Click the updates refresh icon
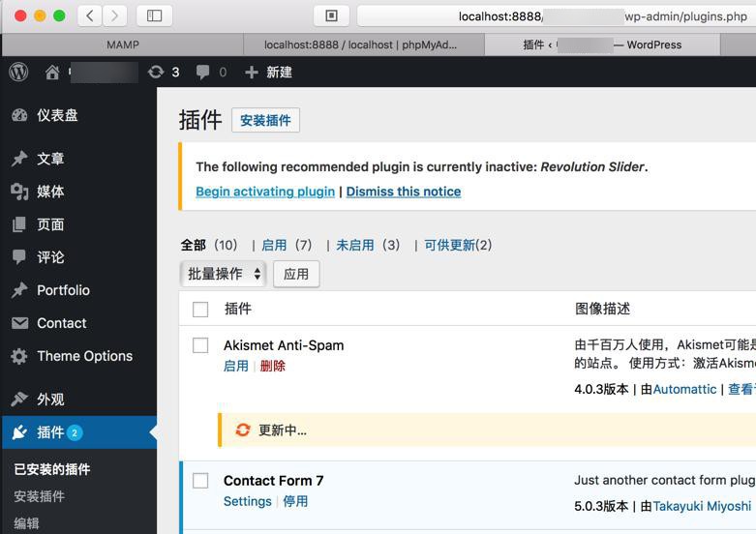This screenshot has height=534, width=756. [x=156, y=72]
